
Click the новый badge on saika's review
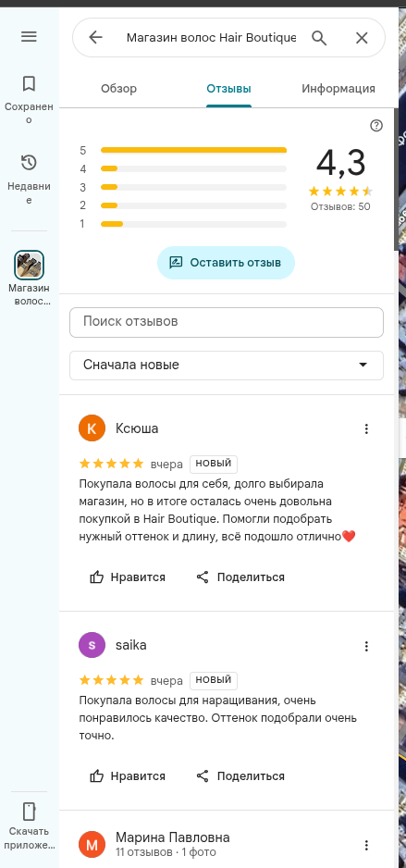click(214, 680)
